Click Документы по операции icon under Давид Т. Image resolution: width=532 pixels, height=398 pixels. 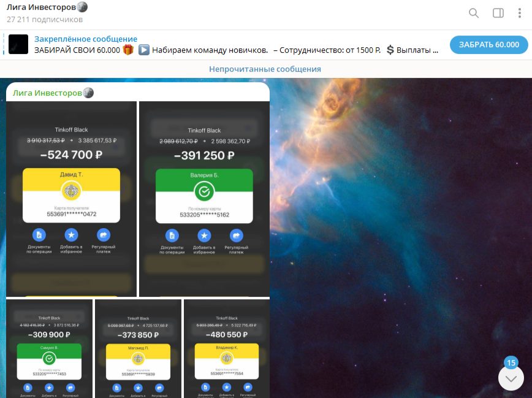[x=39, y=235]
